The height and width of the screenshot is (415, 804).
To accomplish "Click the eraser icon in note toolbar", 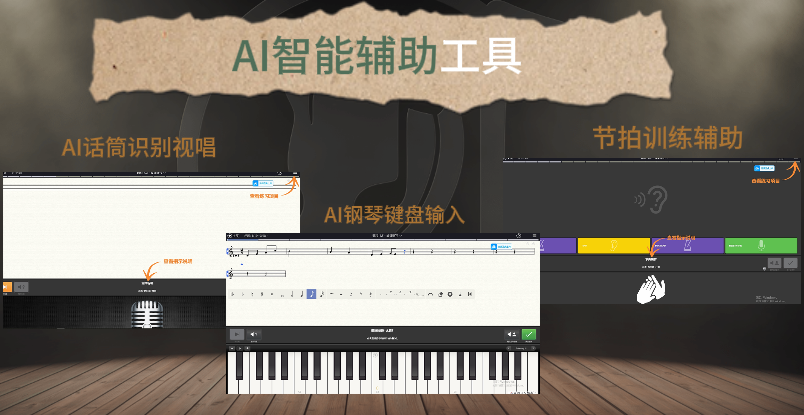I will tap(440, 294).
